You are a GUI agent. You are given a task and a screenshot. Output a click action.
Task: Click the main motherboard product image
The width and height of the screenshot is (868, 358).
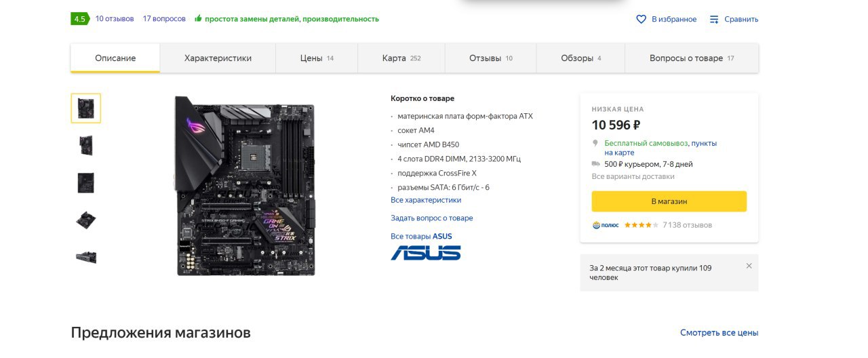tap(245, 186)
